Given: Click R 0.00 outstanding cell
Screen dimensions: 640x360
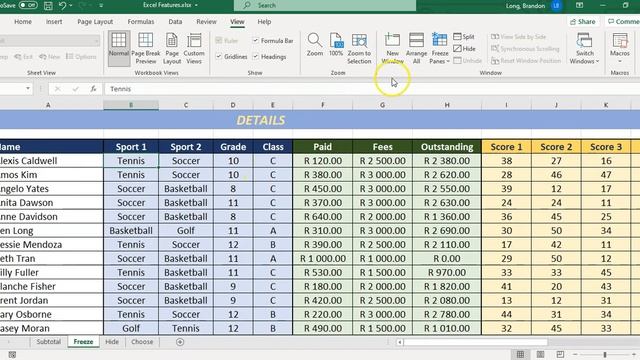Looking at the screenshot, I should 447,258.
